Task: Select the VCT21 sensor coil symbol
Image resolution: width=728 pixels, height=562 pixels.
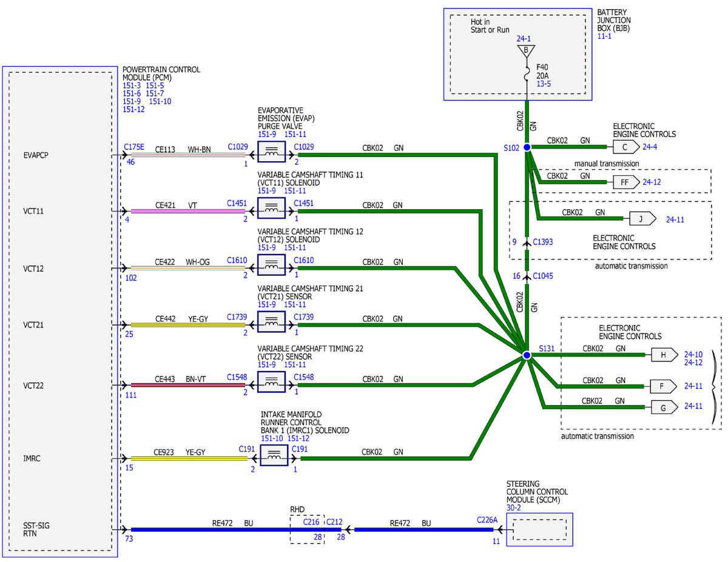Action: click(x=271, y=322)
